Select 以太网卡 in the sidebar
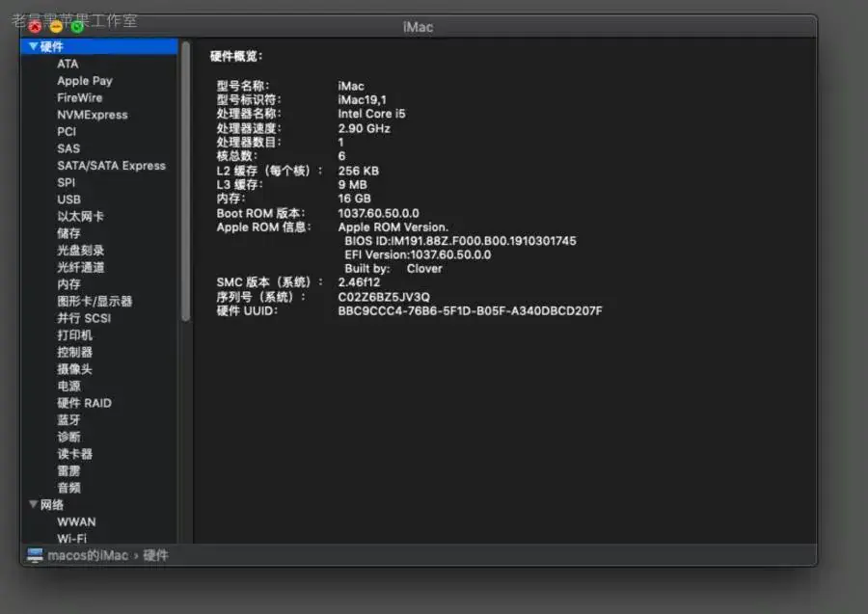This screenshot has height=614, width=868. click(x=80, y=216)
